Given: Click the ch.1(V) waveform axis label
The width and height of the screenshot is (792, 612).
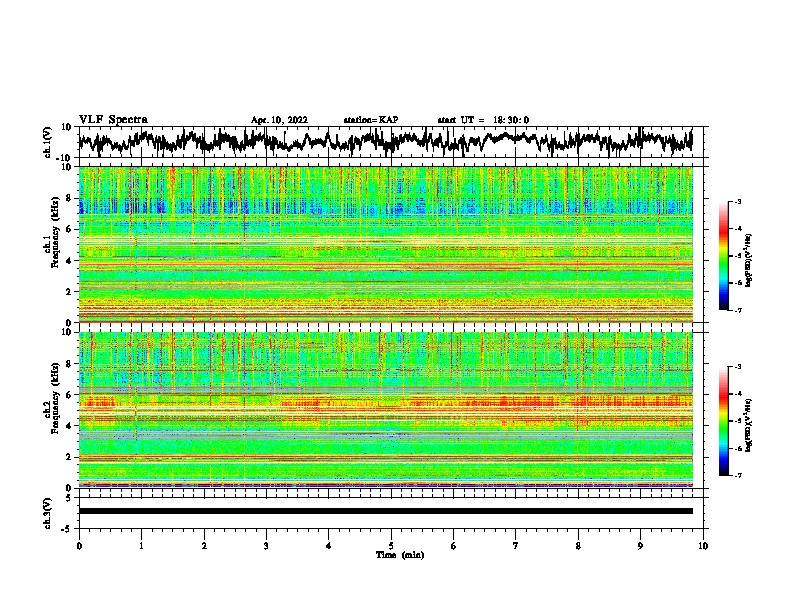Looking at the screenshot, I should [48, 142].
